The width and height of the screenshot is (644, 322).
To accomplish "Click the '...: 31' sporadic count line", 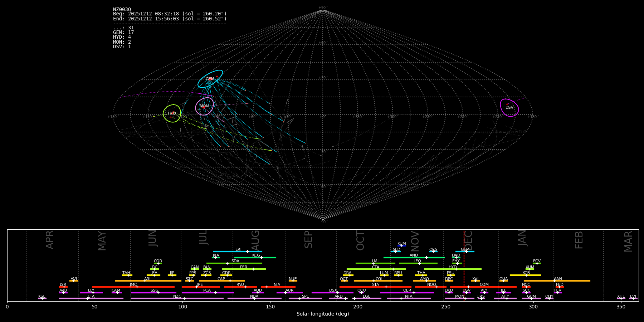I will click(x=123, y=28).
